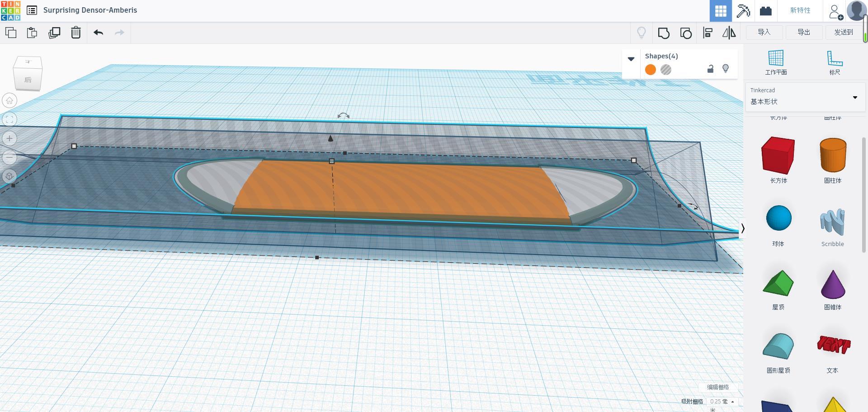Hide selected shapes via lightbulb

(x=726, y=69)
